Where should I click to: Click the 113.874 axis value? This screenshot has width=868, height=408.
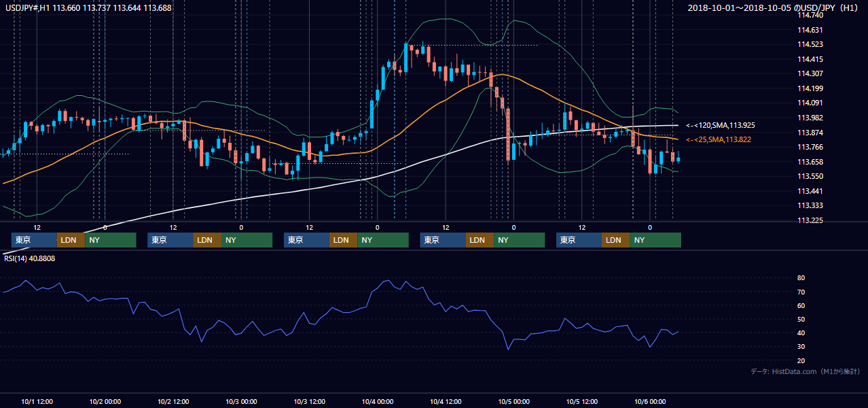click(810, 133)
